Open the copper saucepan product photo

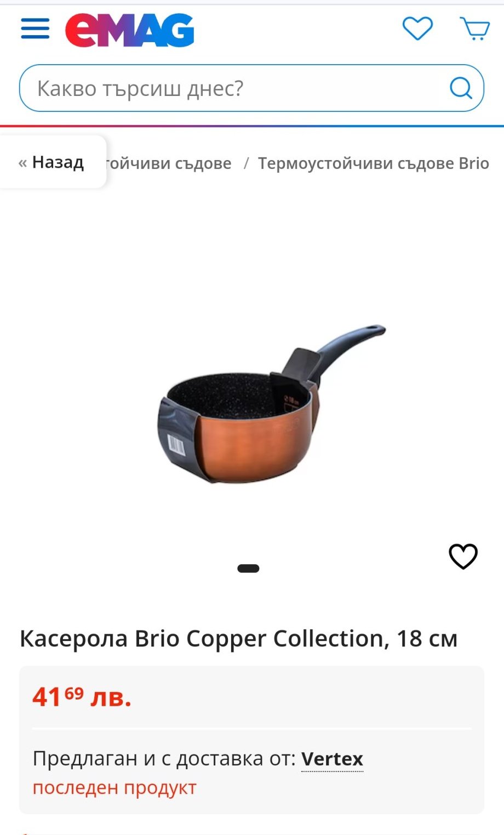click(x=272, y=404)
